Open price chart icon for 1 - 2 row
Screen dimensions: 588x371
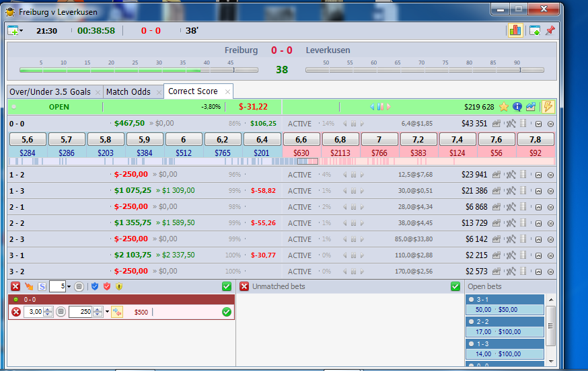[x=496, y=175]
